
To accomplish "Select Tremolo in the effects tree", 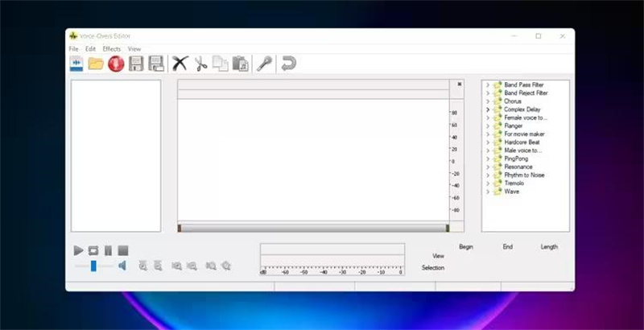I will [514, 184].
